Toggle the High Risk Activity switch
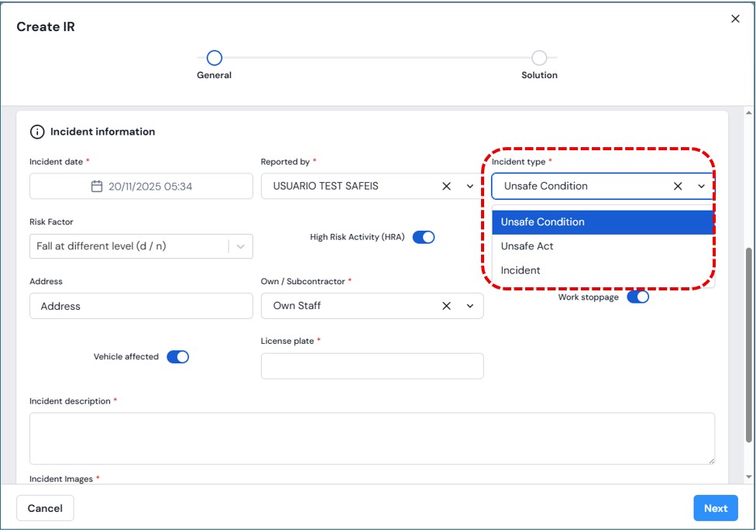 coord(424,238)
